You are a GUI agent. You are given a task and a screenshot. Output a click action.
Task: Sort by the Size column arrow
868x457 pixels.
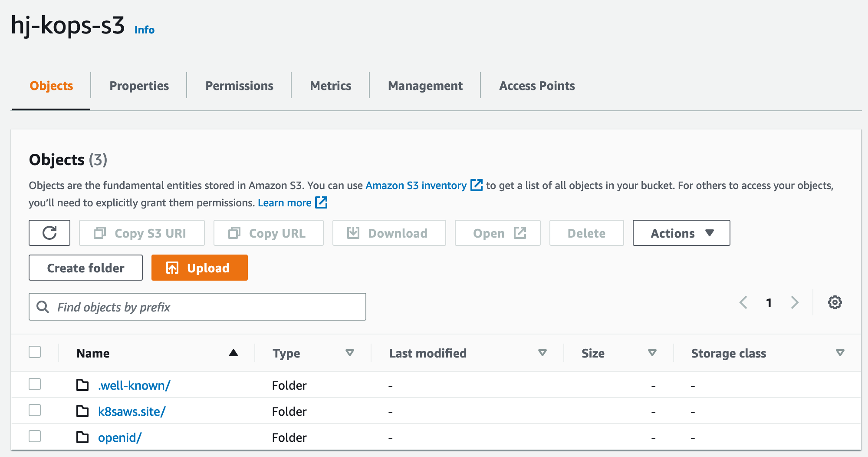pyautogui.click(x=652, y=353)
